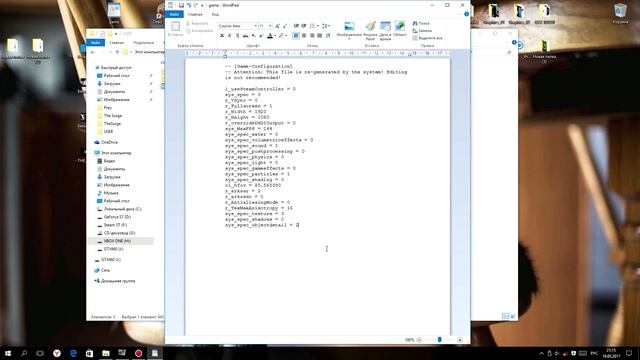
Task: Open the Explorer File tab behind WordPad
Action: (96, 42)
